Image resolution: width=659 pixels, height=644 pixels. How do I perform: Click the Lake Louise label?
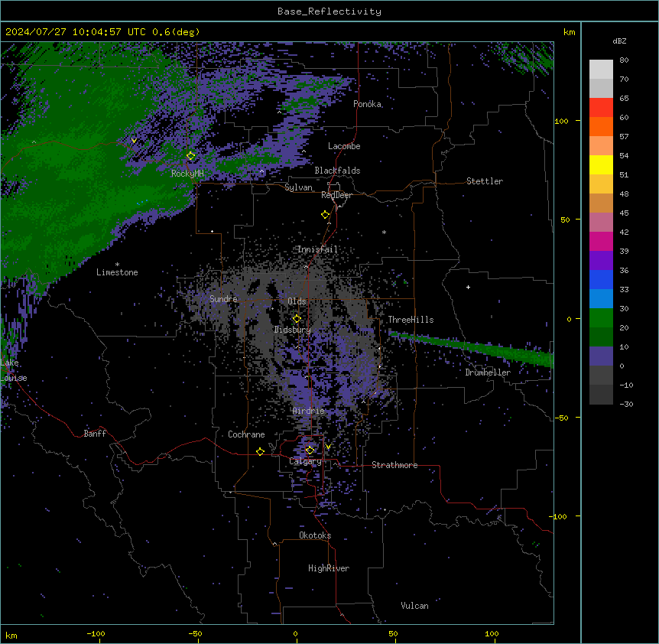14,370
